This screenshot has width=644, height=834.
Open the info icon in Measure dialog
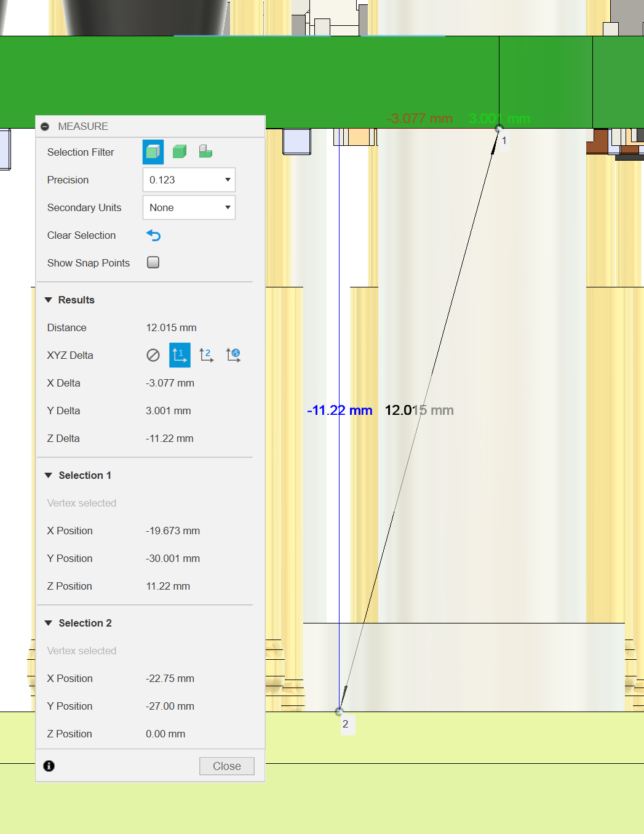[49, 766]
